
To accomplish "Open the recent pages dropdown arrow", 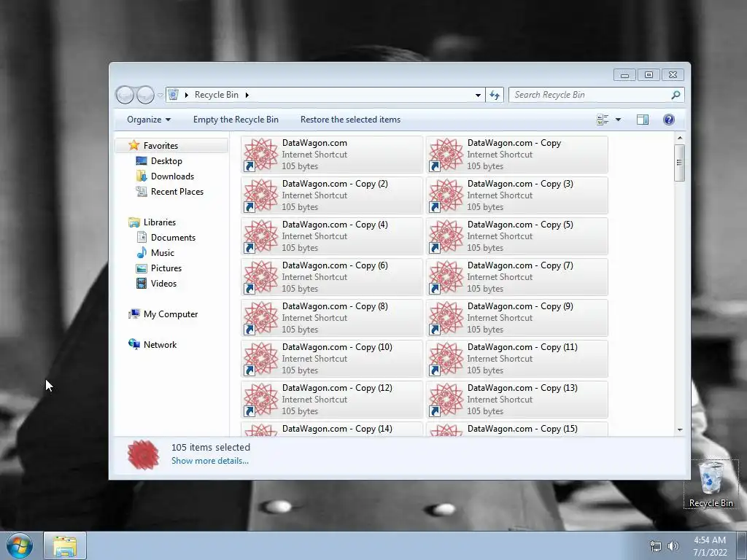I will (160, 96).
